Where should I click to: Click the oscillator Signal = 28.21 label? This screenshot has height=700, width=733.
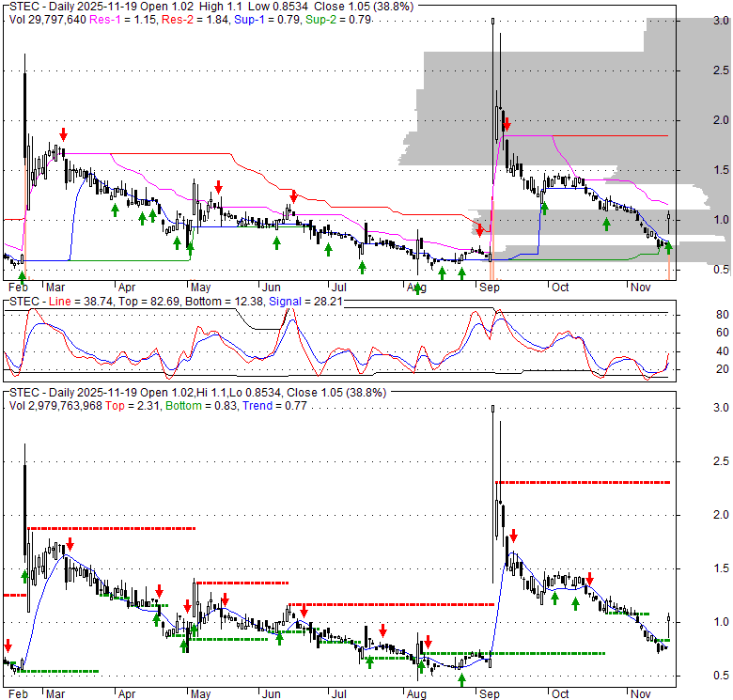(305, 302)
